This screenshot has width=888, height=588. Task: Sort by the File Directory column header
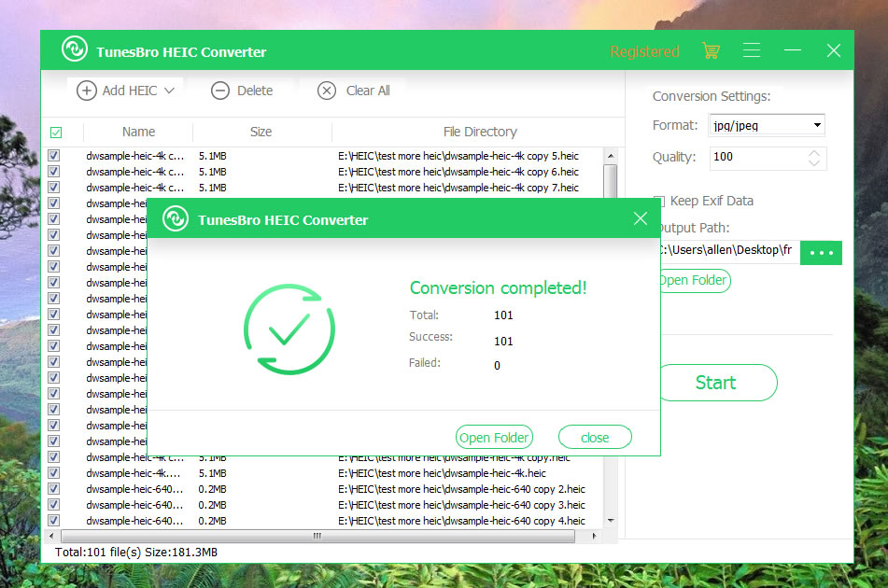coord(480,132)
